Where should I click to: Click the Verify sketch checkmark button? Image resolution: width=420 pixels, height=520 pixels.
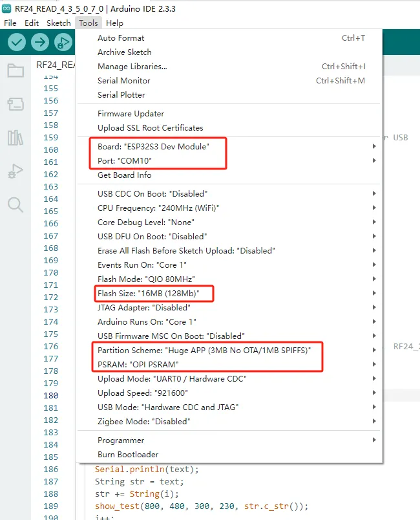pos(17,43)
